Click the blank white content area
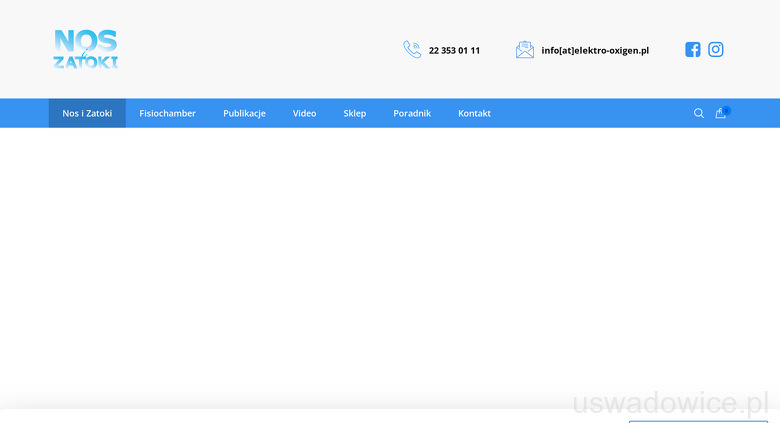The image size is (780, 423). click(390, 260)
